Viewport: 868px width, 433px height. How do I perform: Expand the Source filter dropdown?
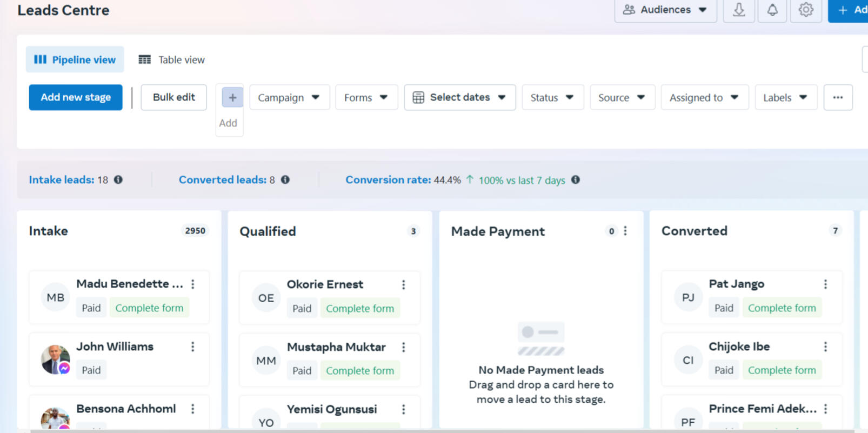[x=622, y=97]
